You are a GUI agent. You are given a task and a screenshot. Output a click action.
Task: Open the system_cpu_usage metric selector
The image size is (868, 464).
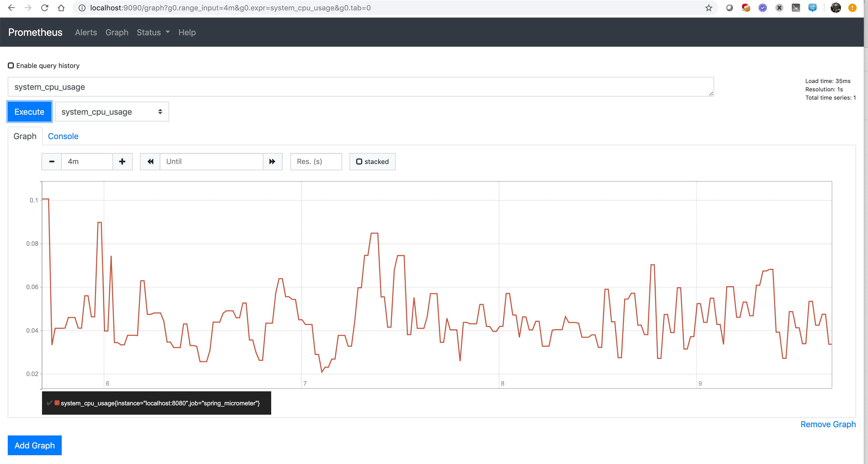point(111,112)
